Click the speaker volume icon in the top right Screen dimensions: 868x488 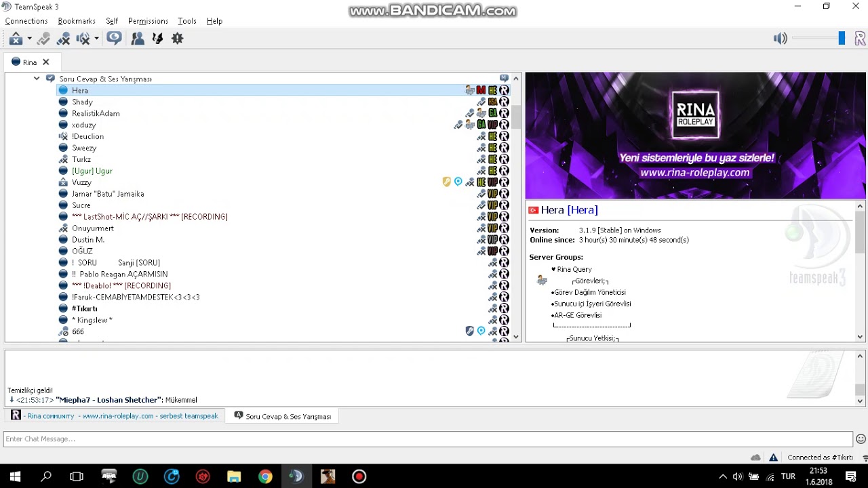pos(781,39)
